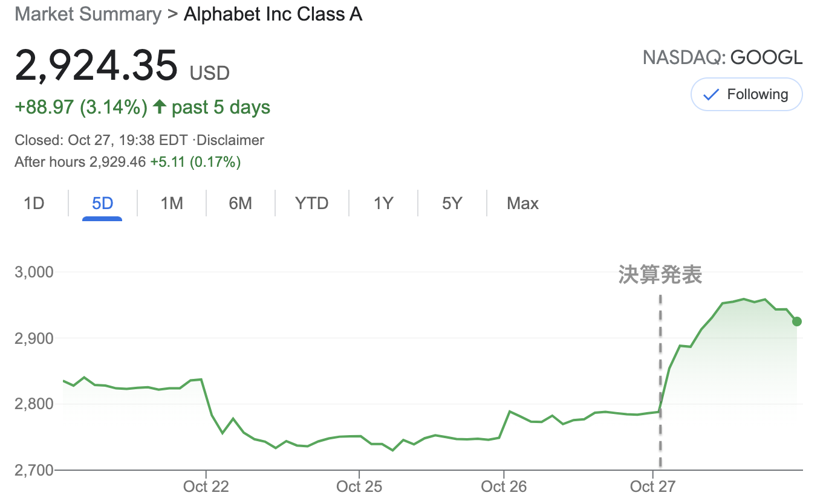Click the Alphabet Inc Class A title
Viewport: 826px width, 504px height.
273,14
